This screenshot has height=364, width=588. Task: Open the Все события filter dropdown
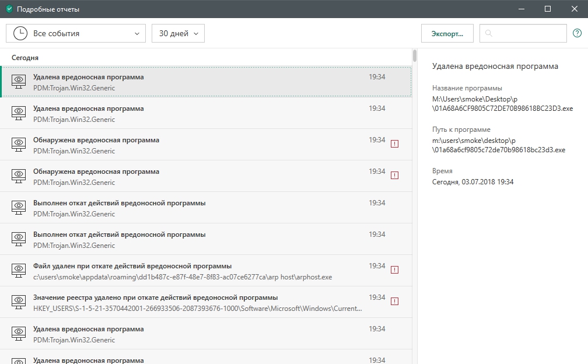pos(76,33)
